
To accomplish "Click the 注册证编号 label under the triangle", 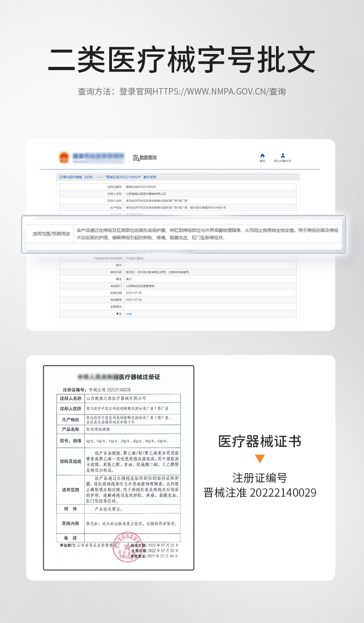I will coord(260,477).
